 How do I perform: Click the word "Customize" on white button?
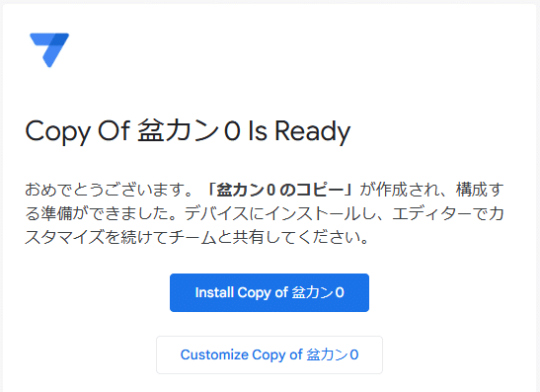click(x=214, y=354)
